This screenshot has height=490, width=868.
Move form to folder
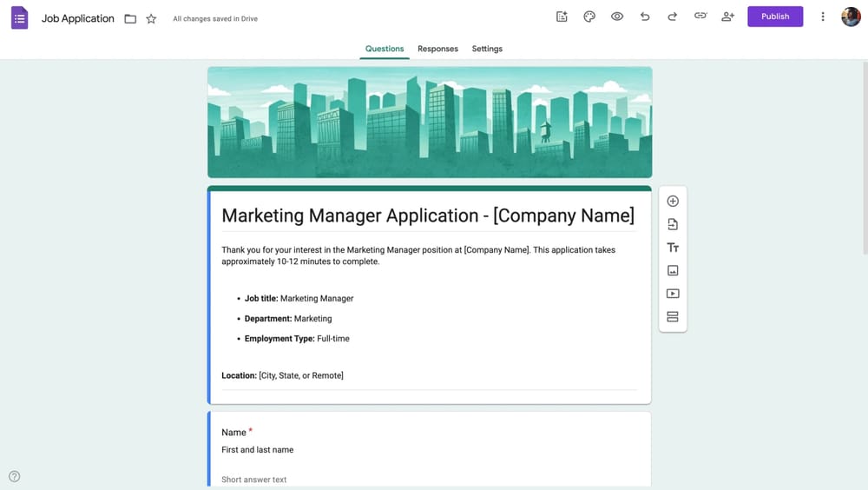[130, 18]
